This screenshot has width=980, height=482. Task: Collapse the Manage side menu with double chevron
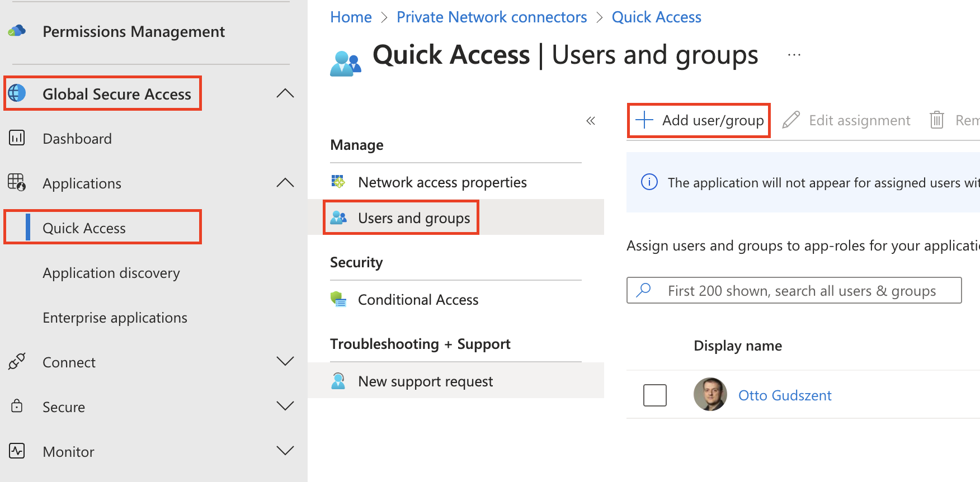point(591,120)
